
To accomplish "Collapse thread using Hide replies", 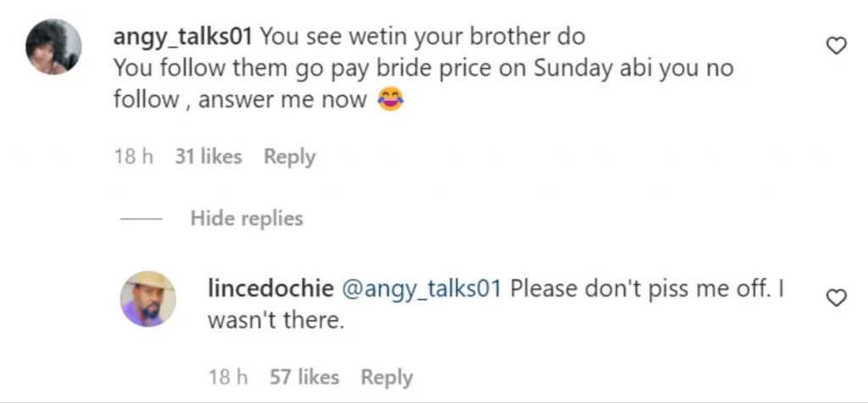I will [x=246, y=218].
